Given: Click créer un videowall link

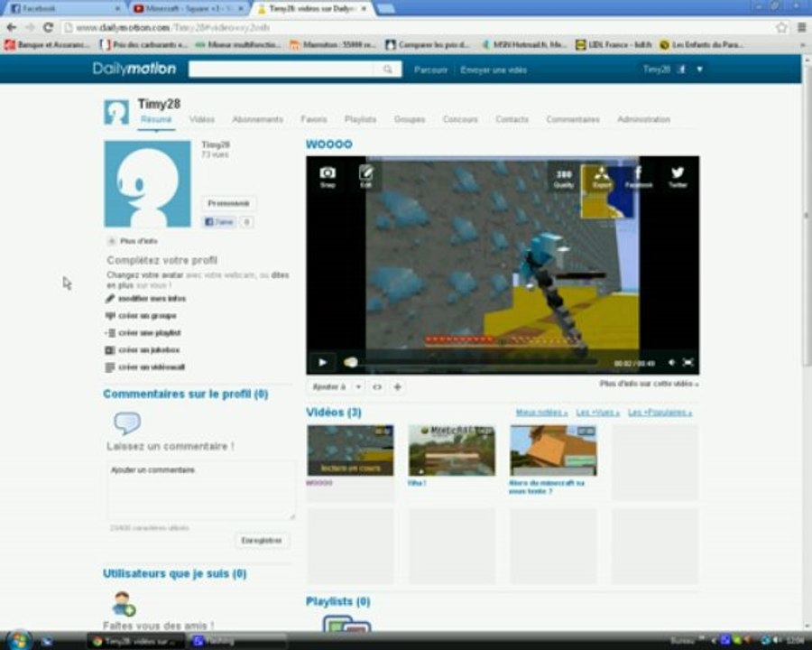Looking at the screenshot, I should click(145, 367).
